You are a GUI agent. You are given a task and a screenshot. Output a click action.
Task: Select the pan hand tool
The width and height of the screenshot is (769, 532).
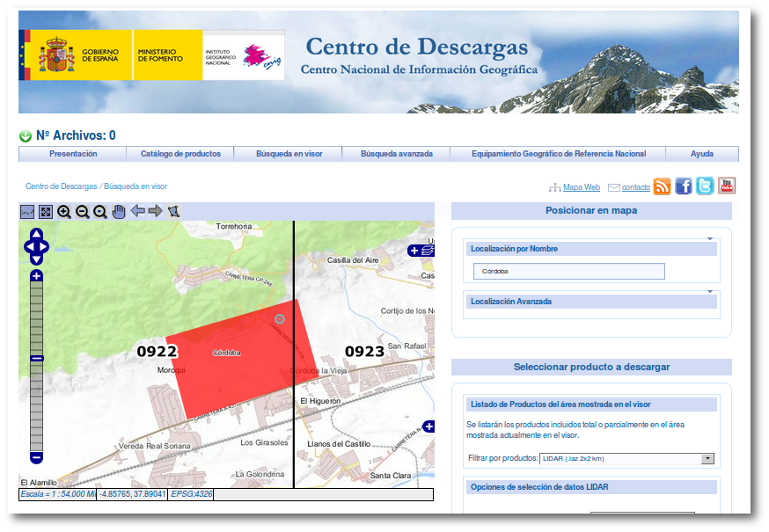[118, 211]
